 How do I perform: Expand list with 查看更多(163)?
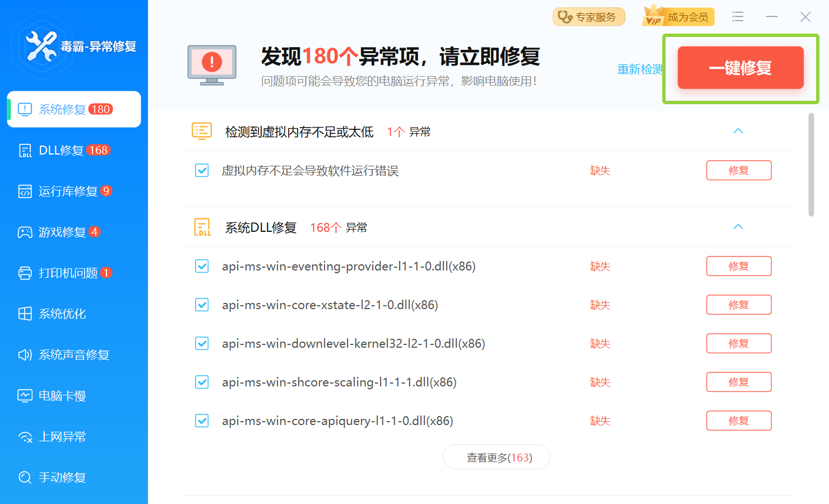497,457
